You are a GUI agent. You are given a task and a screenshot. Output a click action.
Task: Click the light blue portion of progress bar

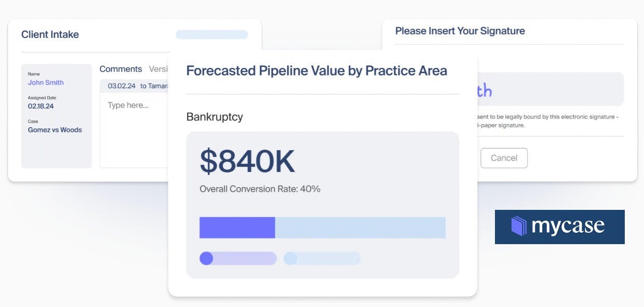360,228
